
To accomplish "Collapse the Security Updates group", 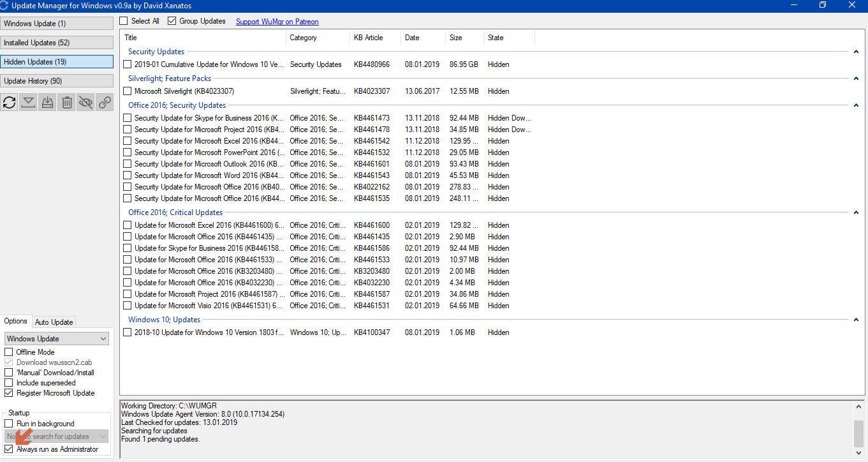I will pyautogui.click(x=856, y=52).
